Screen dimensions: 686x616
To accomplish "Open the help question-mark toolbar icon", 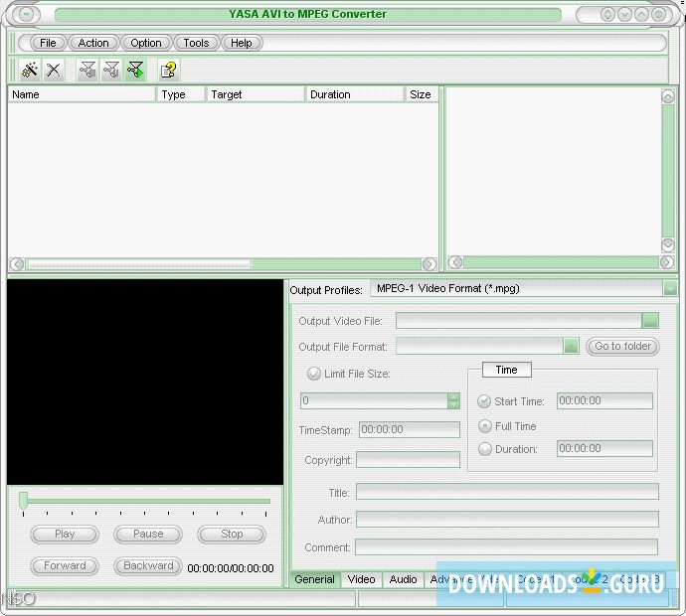I will [168, 70].
